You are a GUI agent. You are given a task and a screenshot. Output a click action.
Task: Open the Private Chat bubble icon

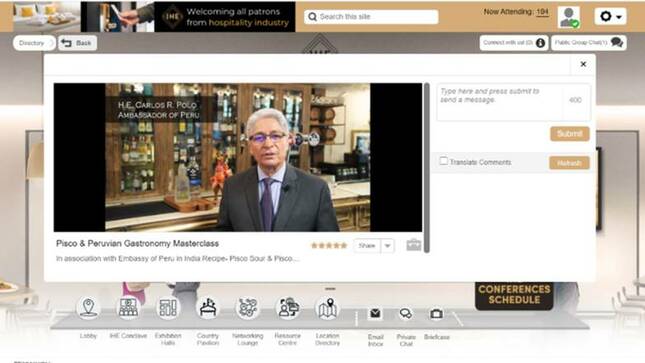[406, 314]
